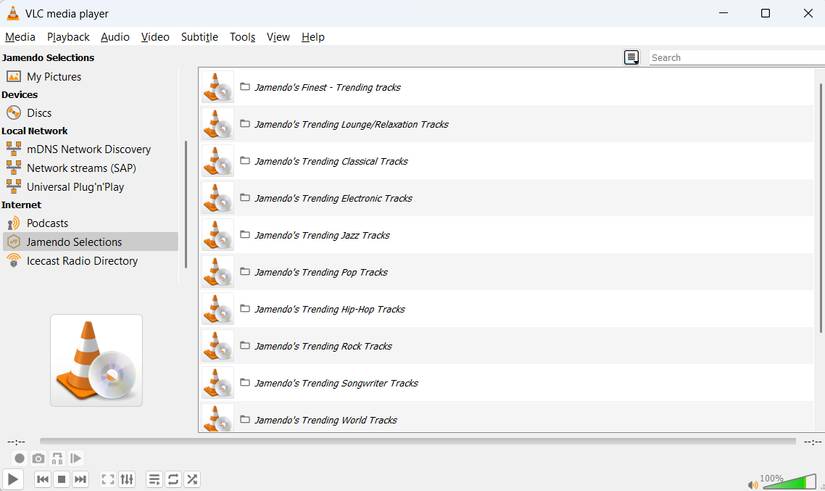Open Jamendo's Trending Lounge/Relaxation Tracks

point(507,124)
